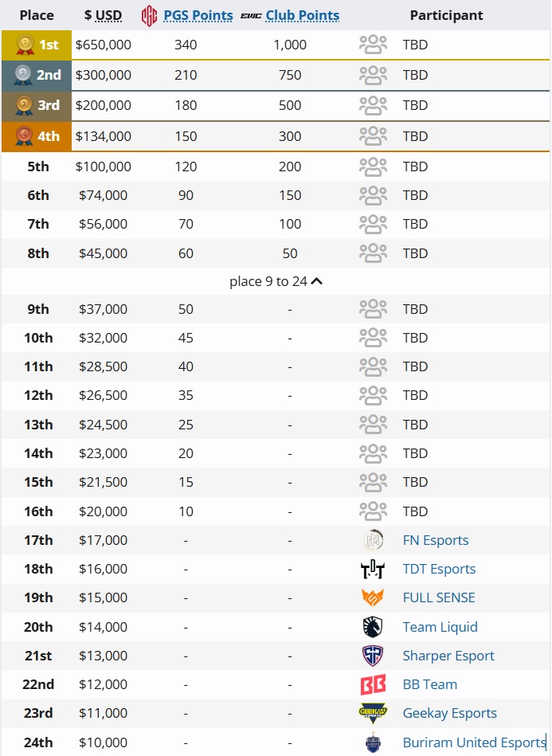Click the Sharper Esport shield logo
The height and width of the screenshot is (756, 552).
click(373, 656)
